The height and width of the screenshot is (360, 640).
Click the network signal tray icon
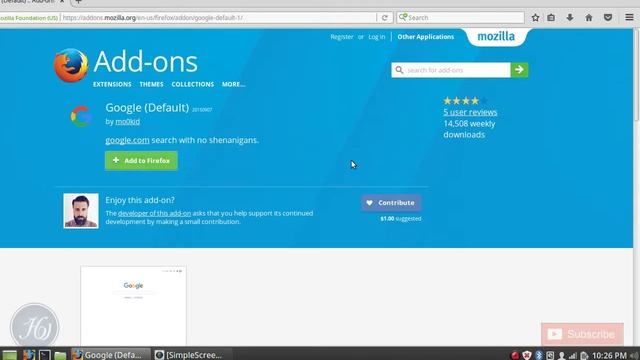[x=573, y=355]
